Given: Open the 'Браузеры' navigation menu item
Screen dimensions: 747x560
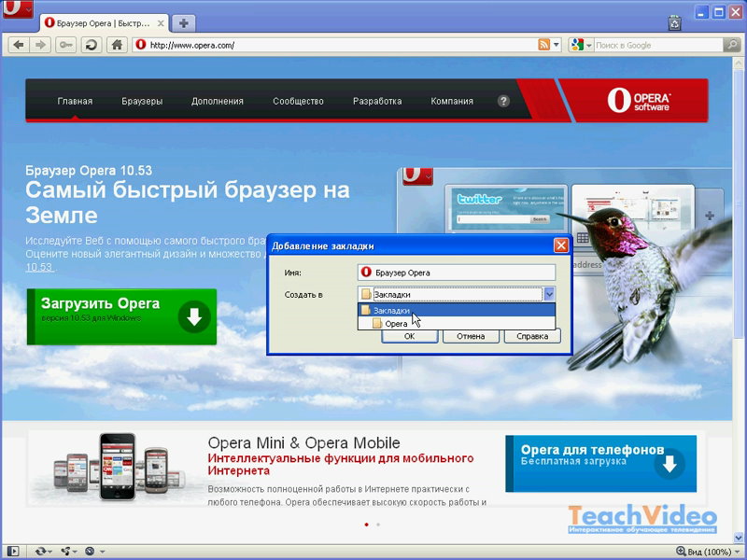Looking at the screenshot, I should click(x=142, y=101).
